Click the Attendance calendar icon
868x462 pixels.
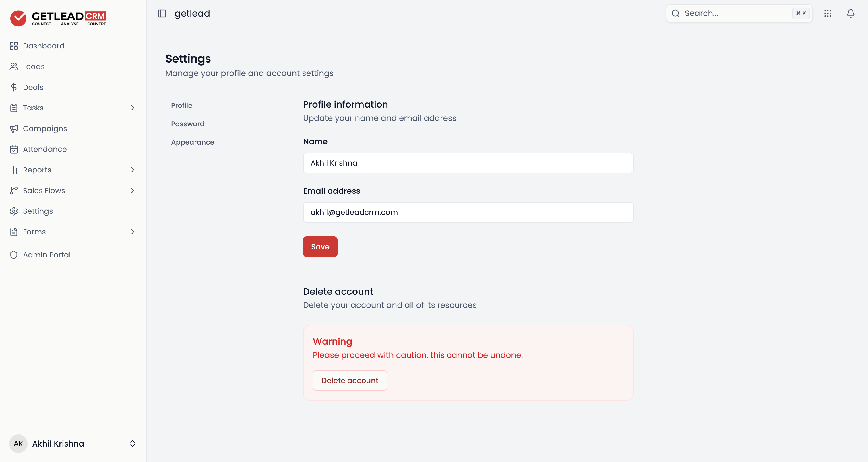pyautogui.click(x=14, y=149)
